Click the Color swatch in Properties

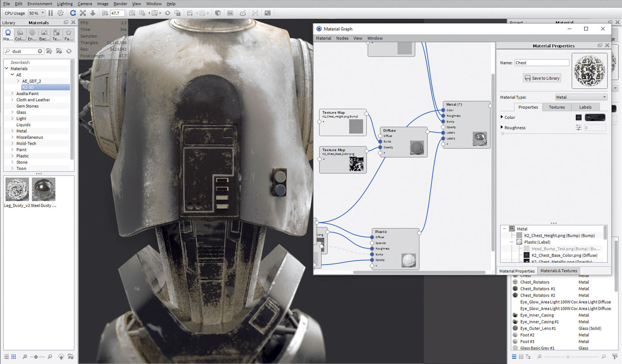tap(579, 118)
